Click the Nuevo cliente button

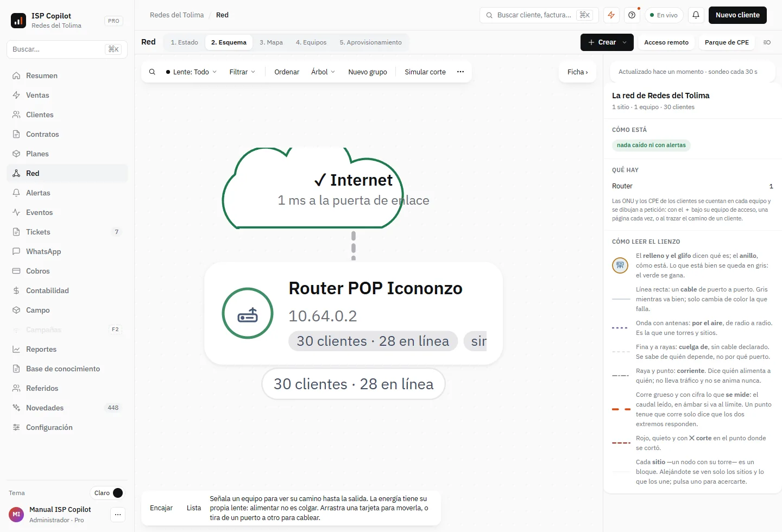(x=737, y=15)
